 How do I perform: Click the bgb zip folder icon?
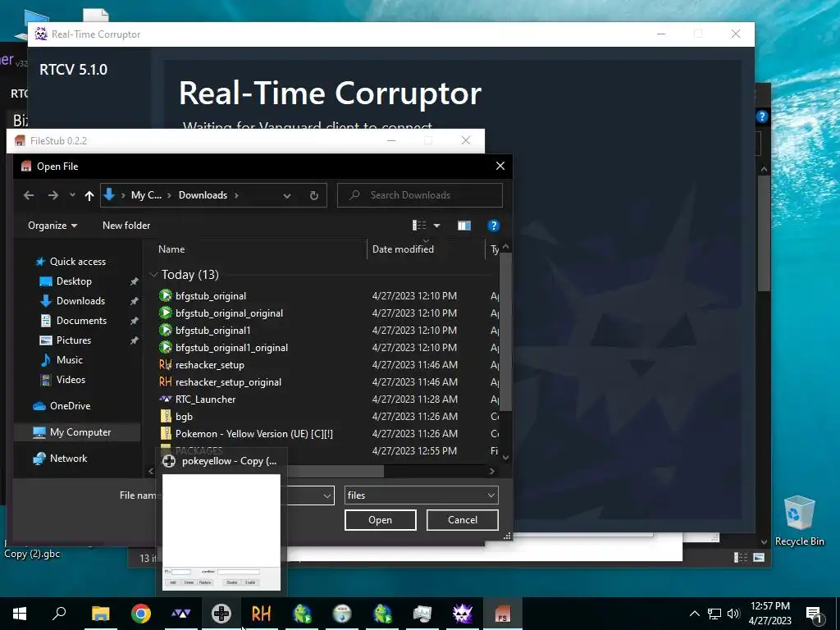click(x=166, y=416)
